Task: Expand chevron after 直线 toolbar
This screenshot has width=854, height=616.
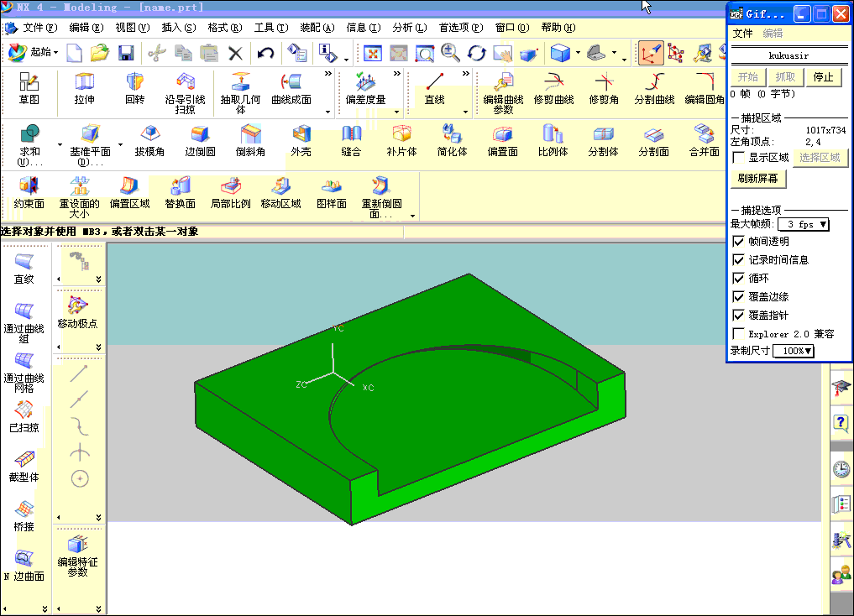Action: [466, 74]
